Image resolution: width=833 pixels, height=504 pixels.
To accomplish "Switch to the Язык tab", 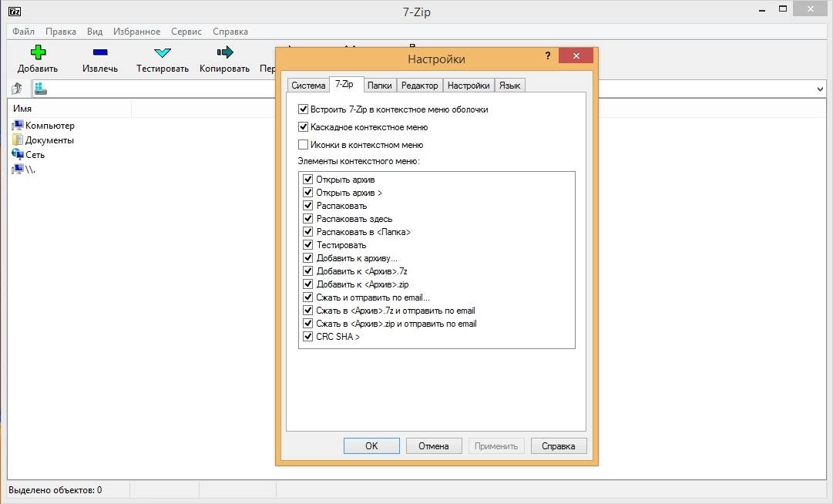I will (x=510, y=85).
